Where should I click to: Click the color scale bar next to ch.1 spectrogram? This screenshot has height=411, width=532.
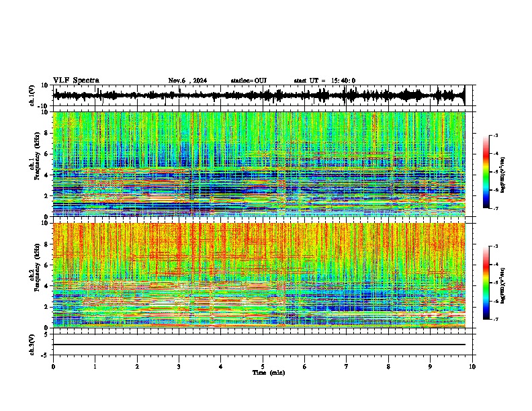pos(486,172)
